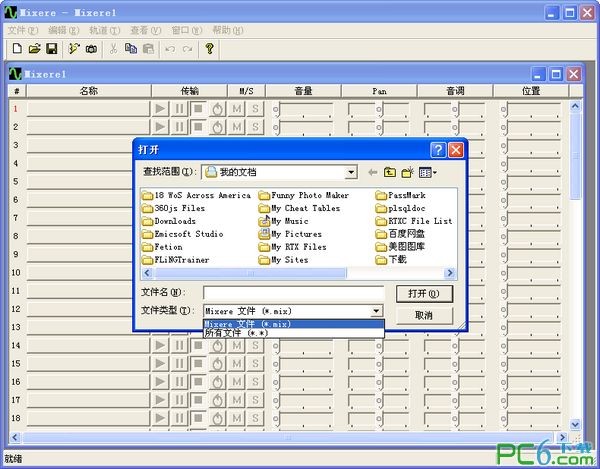Click the Cut scissors toolbar icon

(x=113, y=49)
